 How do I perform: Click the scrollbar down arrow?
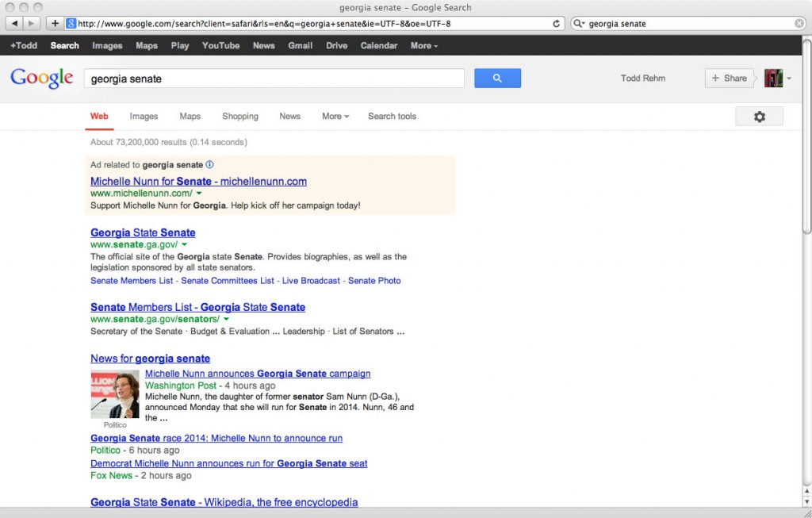[x=806, y=502]
